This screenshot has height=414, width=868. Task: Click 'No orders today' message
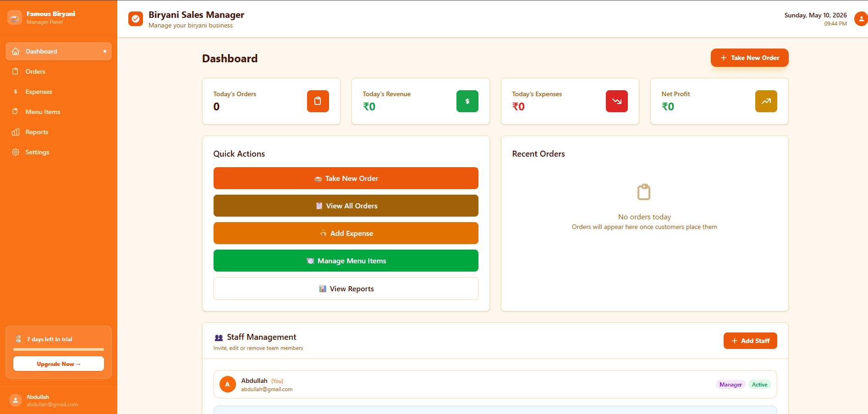click(644, 217)
